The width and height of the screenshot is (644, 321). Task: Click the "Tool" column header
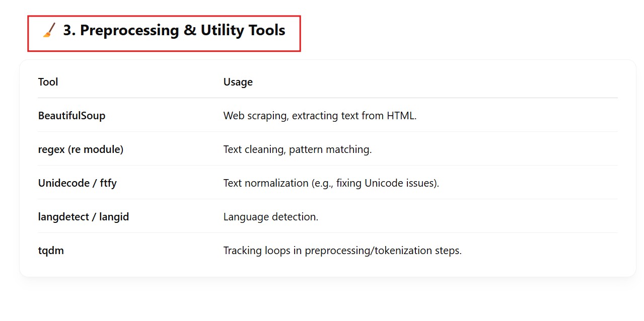tap(48, 82)
